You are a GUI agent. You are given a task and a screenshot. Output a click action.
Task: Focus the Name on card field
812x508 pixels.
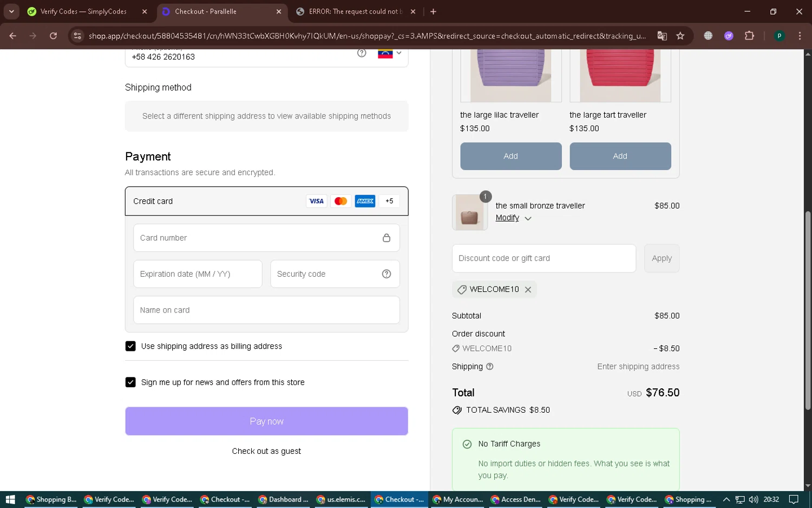(266, 310)
